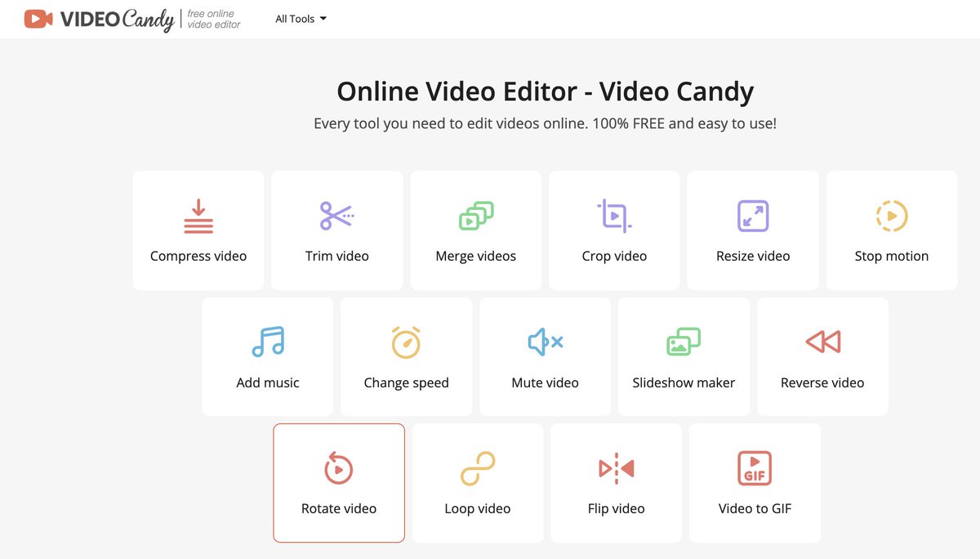
Task: Click the Trim video scissors icon
Action: click(x=336, y=216)
